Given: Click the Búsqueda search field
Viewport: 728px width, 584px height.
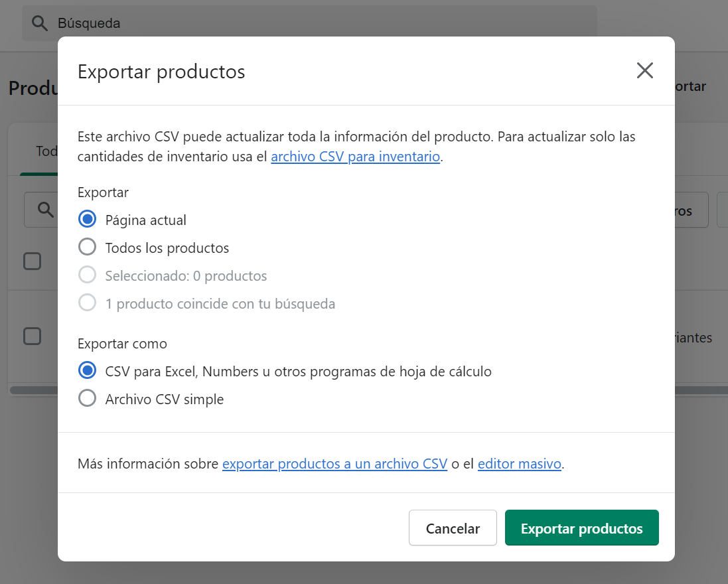Looking at the screenshot, I should click(265, 23).
